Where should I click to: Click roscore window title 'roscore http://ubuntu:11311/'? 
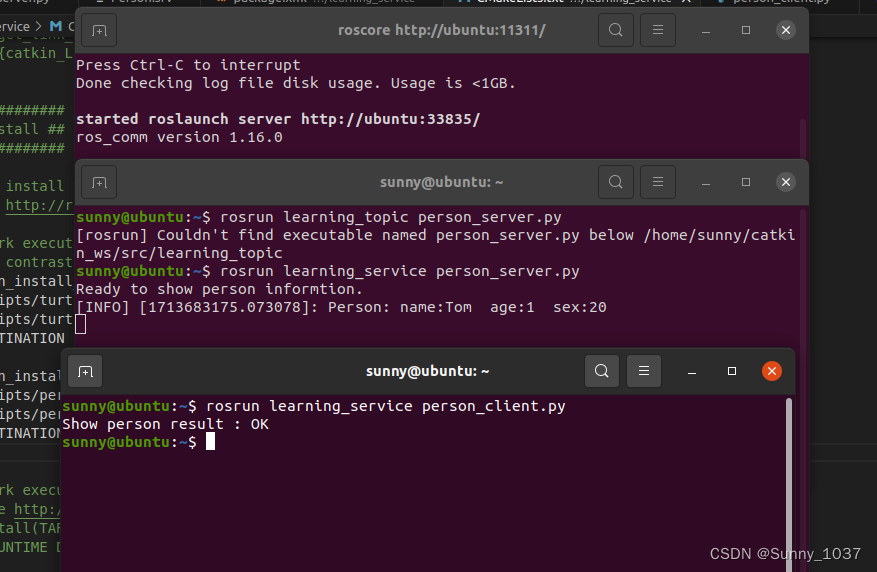(x=441, y=30)
